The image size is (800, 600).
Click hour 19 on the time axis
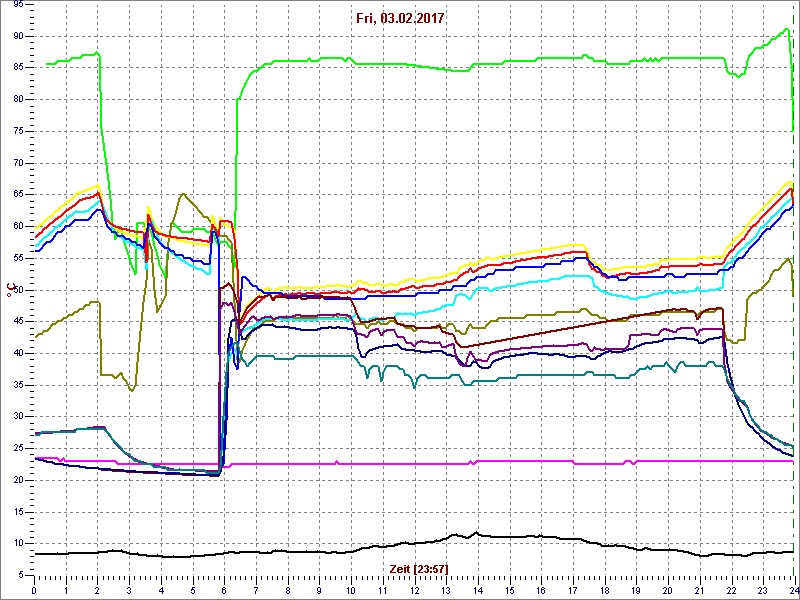635,589
